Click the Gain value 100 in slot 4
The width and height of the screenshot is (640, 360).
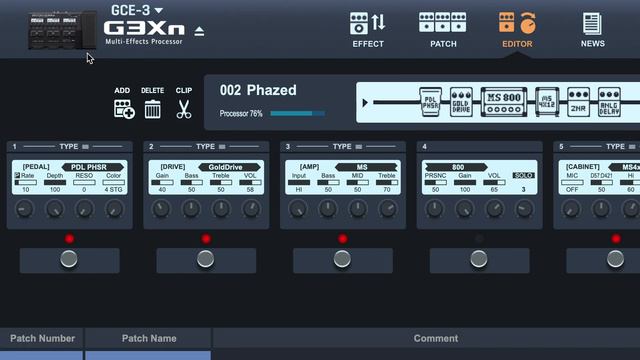point(464,189)
